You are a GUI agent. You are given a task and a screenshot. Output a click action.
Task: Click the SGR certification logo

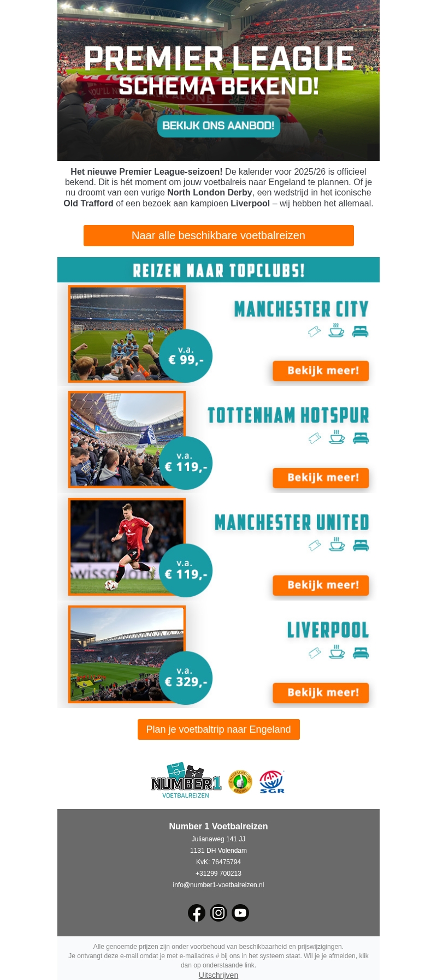(272, 782)
